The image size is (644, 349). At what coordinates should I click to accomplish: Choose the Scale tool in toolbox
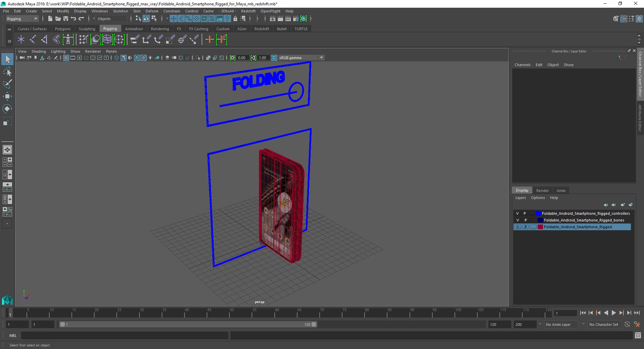[7, 121]
